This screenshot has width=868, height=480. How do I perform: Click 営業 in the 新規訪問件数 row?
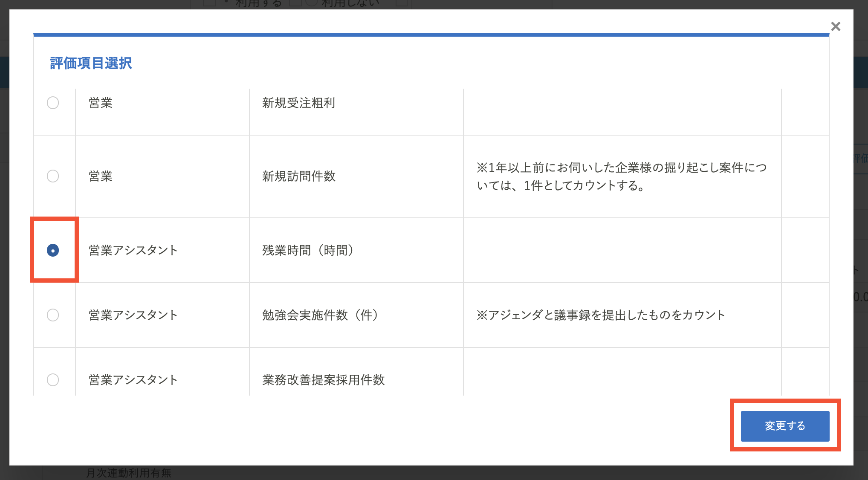click(101, 176)
